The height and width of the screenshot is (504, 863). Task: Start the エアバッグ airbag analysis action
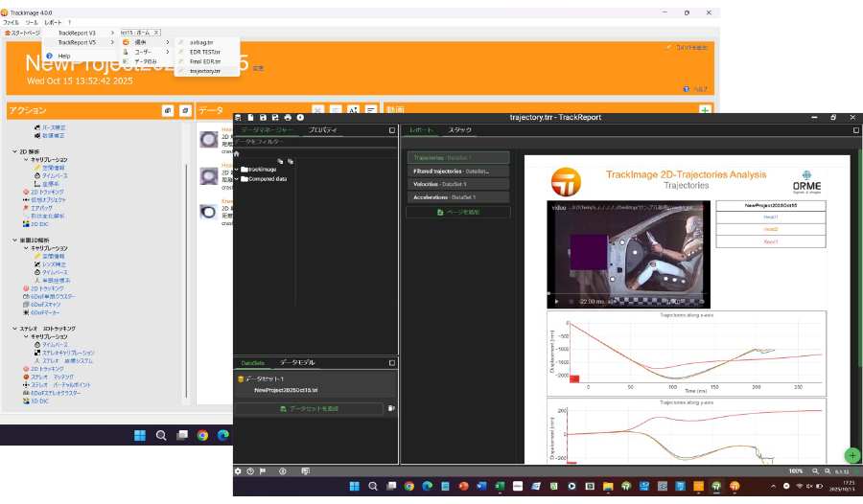[x=41, y=207]
